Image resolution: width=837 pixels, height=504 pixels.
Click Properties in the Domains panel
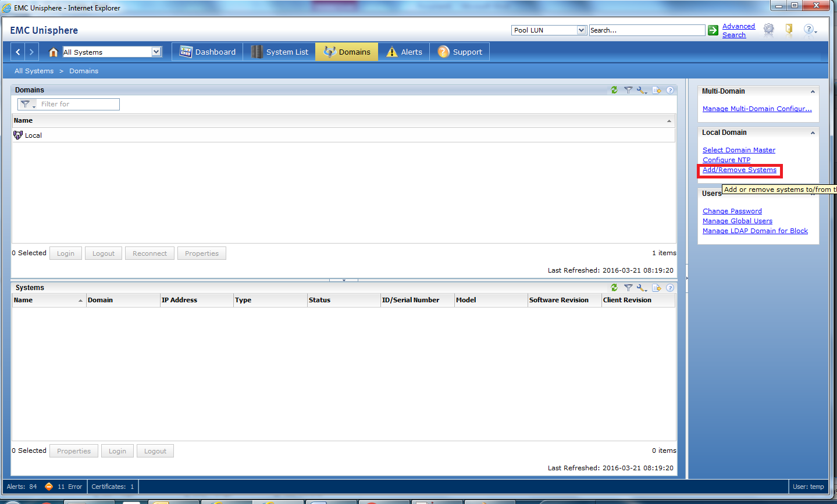click(x=202, y=253)
